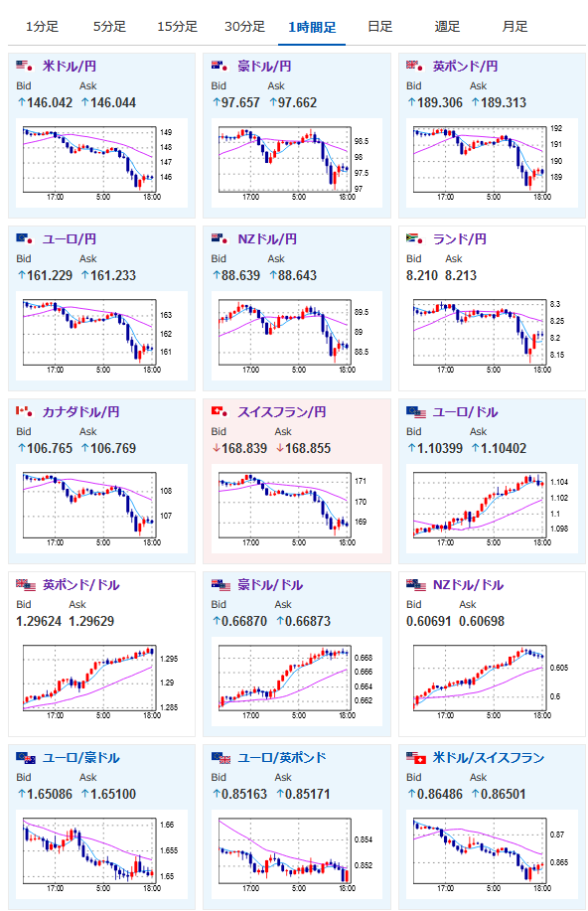Click the UK-Japan flag icon for 英ポンド/円
The width and height of the screenshot is (588, 911).
(415, 66)
